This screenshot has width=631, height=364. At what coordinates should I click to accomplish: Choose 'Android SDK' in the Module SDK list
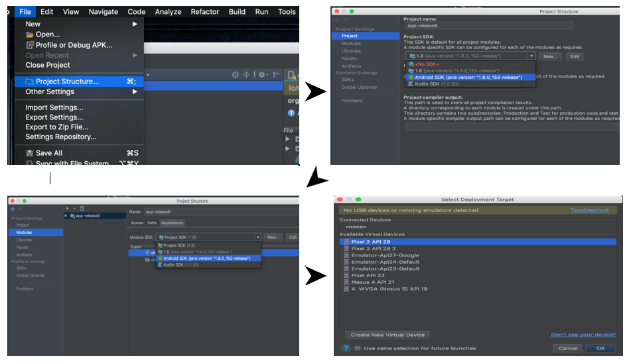[208, 258]
